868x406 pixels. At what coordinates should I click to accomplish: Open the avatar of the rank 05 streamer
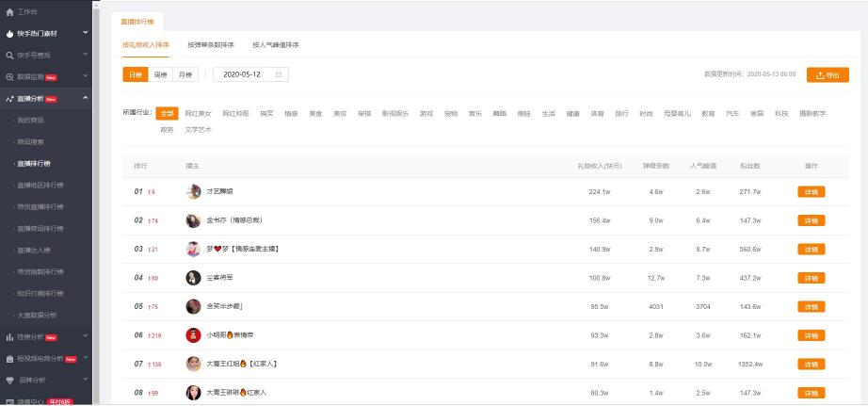click(x=193, y=306)
